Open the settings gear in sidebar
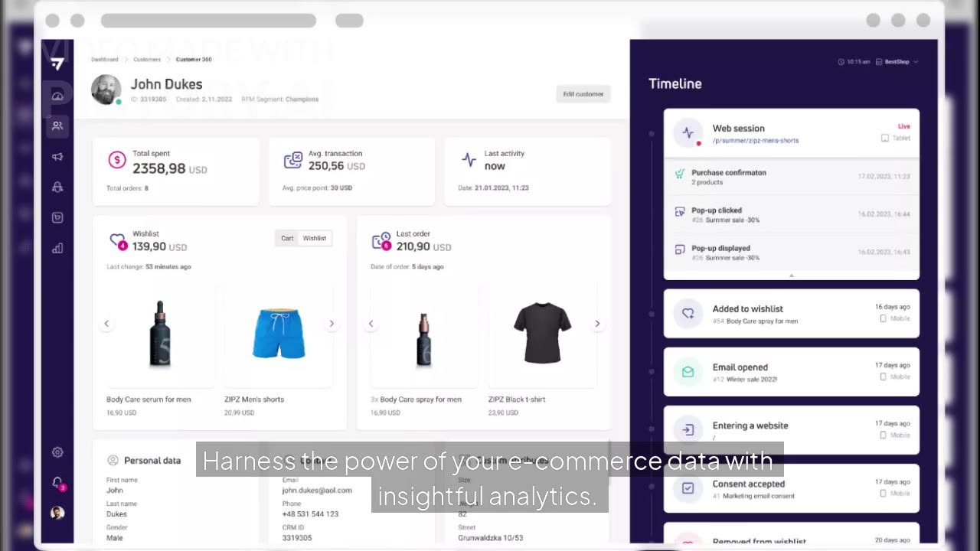 point(57,452)
